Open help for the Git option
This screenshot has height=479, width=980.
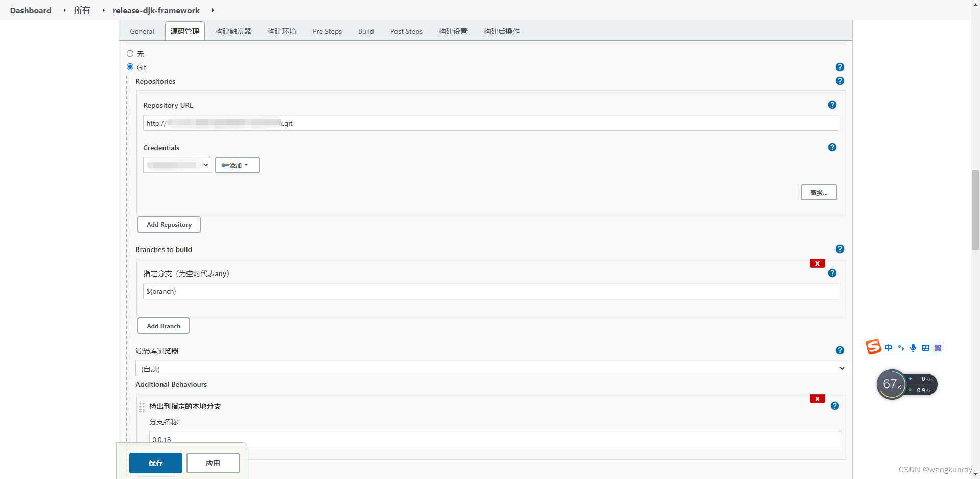tap(839, 67)
